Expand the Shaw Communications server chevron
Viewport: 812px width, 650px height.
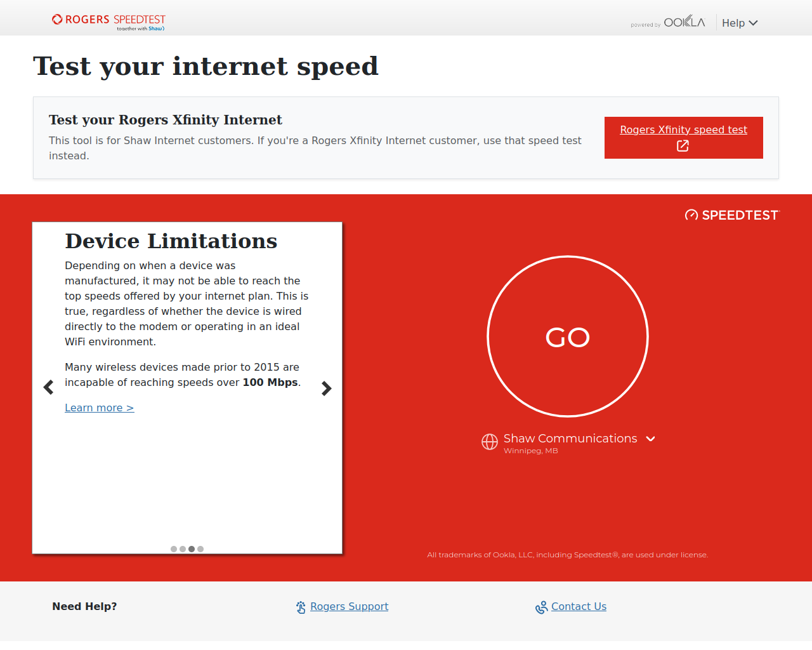[x=650, y=439]
